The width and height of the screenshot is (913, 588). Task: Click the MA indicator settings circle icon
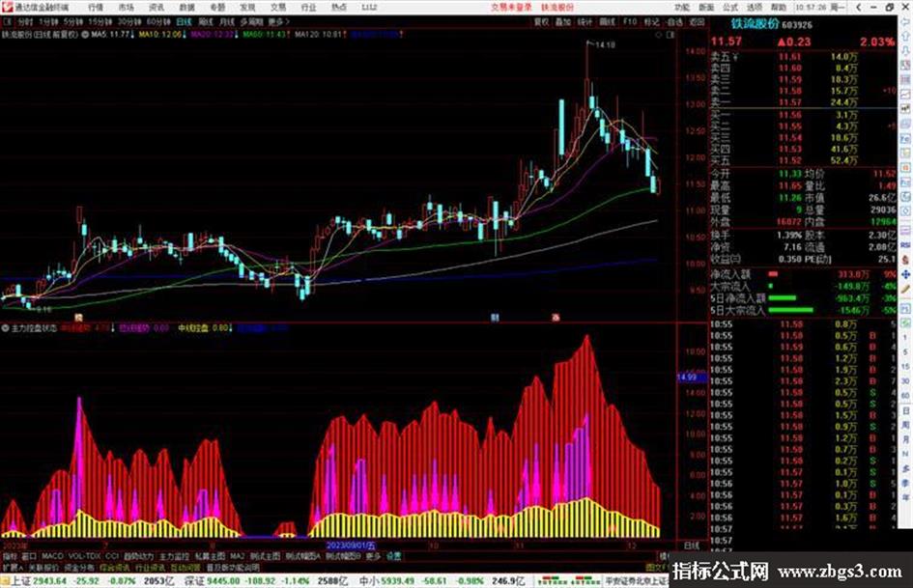85,35
